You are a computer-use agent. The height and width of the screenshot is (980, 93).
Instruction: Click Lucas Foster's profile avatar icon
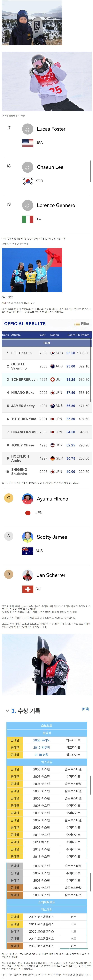tap(28, 129)
